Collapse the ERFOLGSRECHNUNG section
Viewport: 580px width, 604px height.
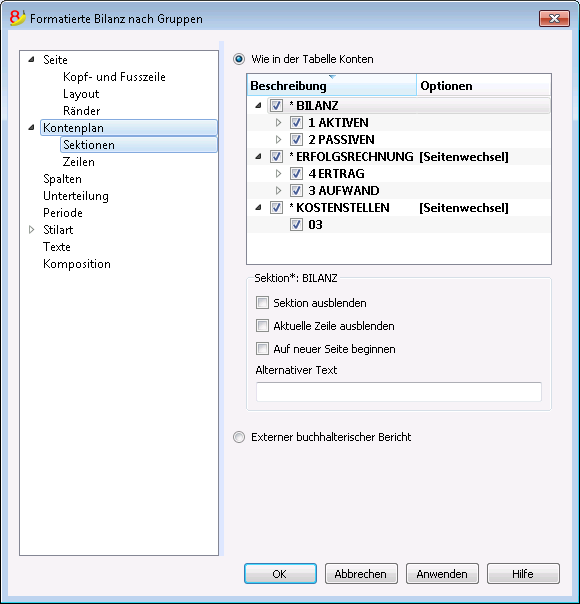(258, 157)
